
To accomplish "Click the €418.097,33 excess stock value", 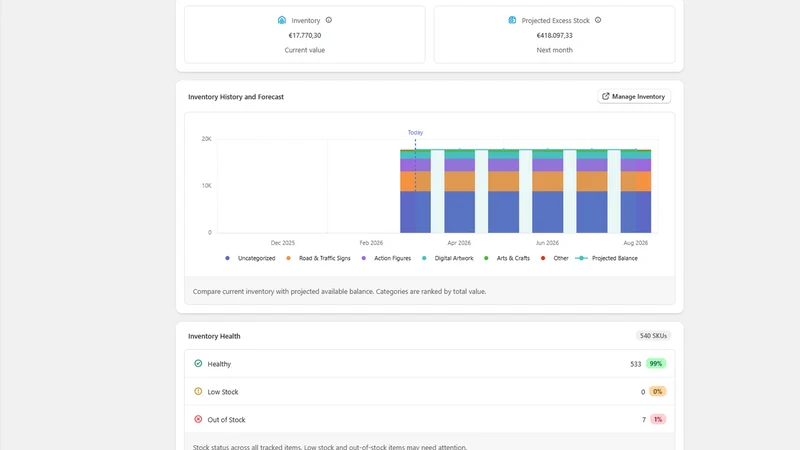I will click(x=554, y=35).
